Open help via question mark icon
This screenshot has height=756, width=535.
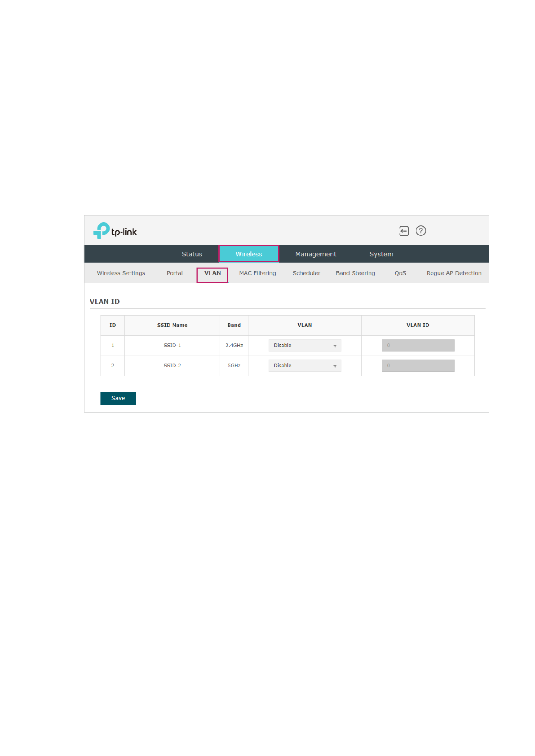tap(421, 231)
